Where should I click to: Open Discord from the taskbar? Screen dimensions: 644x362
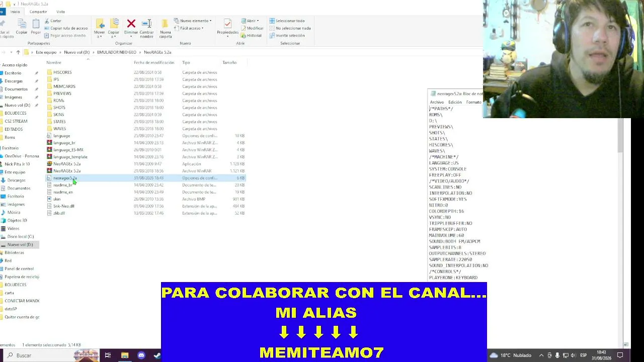(141, 355)
